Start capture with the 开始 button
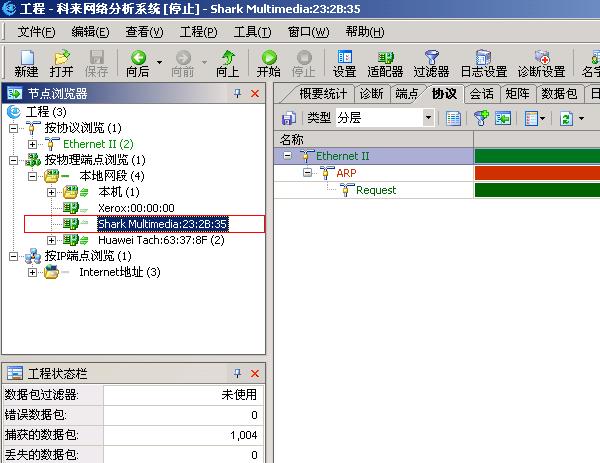The width and height of the screenshot is (600, 463). point(269,64)
